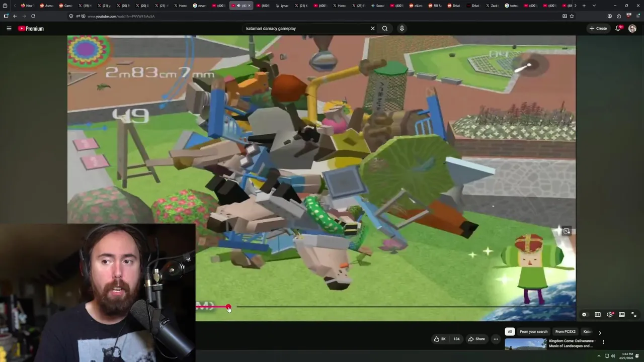Switch to the tortu Google tab
This screenshot has width=644, height=362.
click(x=511, y=6)
